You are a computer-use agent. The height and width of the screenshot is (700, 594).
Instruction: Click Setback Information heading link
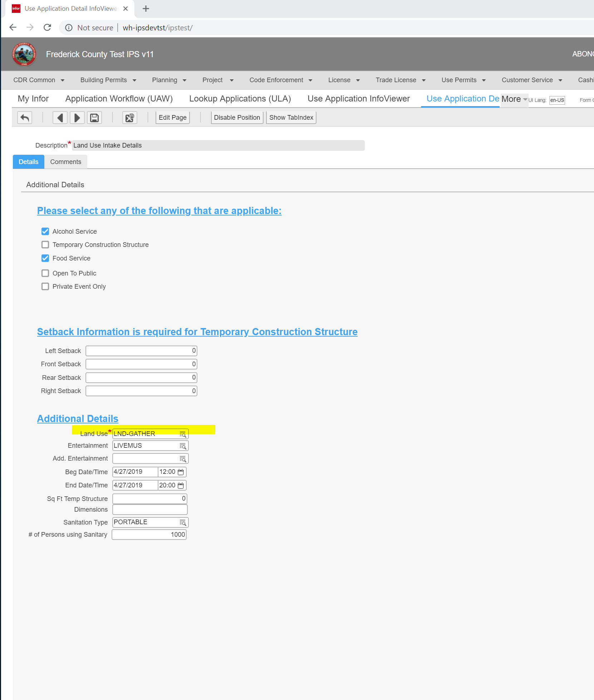coord(197,332)
